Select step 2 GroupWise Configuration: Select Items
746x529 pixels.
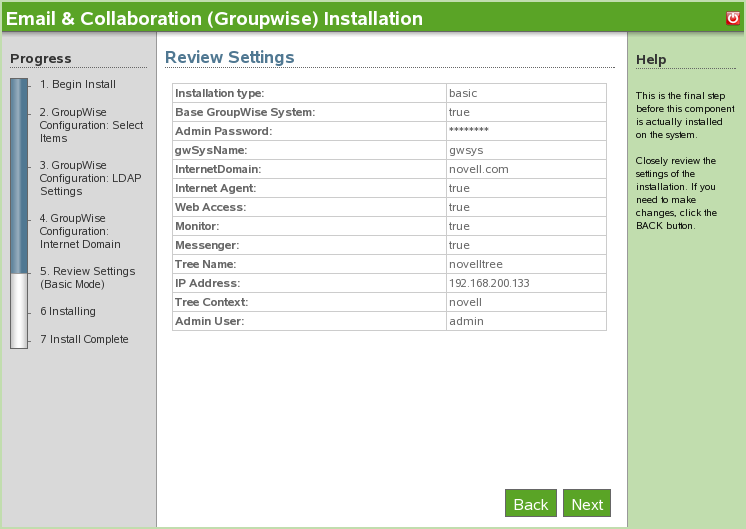91,125
